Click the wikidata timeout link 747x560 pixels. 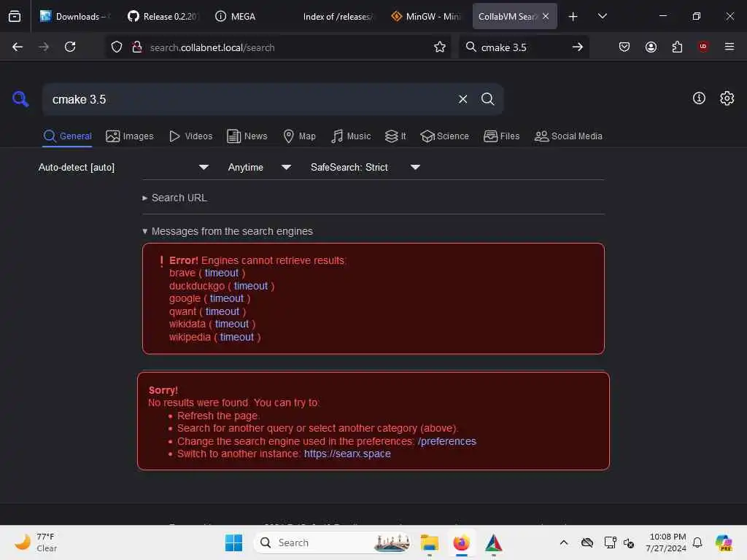(232, 324)
